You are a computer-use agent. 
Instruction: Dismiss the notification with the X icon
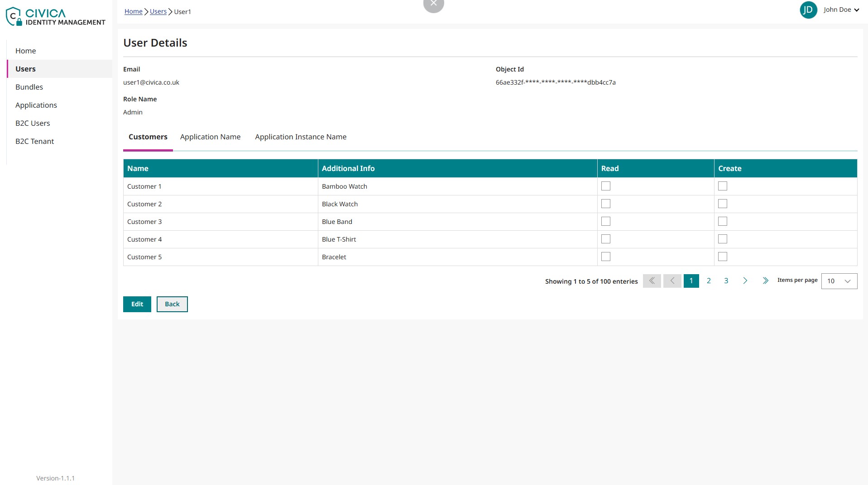pos(433,3)
